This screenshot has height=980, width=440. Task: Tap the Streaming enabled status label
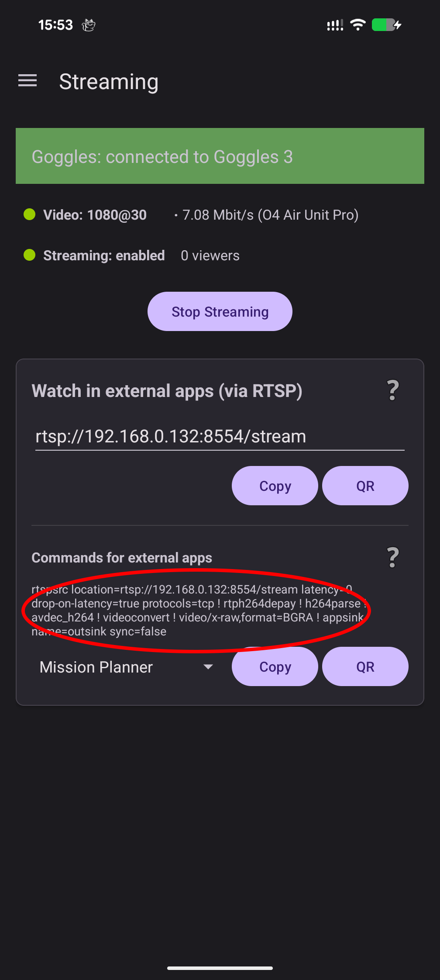click(103, 255)
